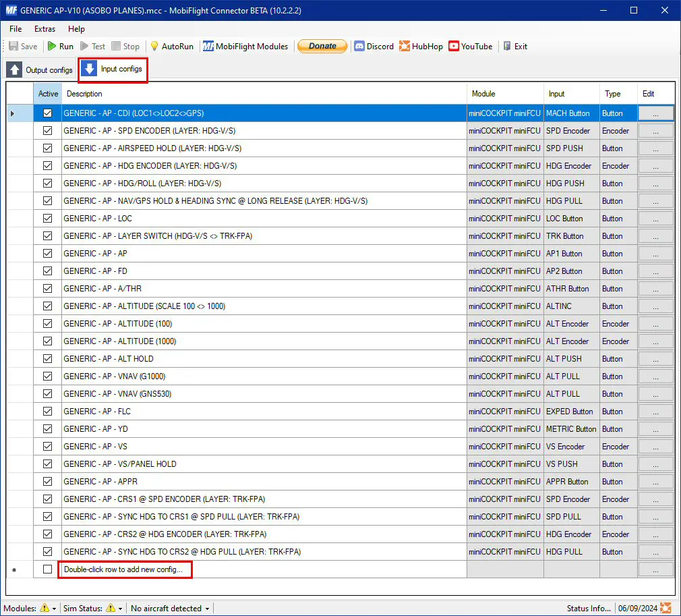Toggle Active checkbox for AIRSPEED HOLD row
This screenshot has height=616, width=681.
point(47,148)
